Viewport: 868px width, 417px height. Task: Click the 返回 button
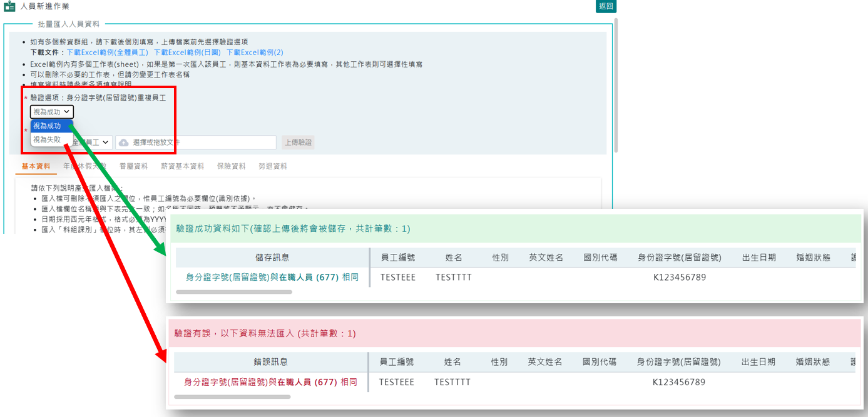point(606,6)
